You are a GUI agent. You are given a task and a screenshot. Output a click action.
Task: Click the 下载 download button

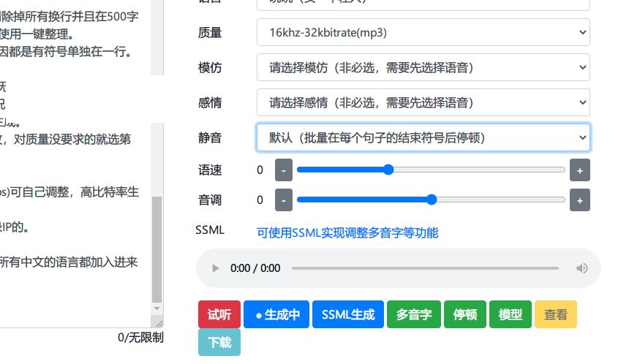click(219, 342)
